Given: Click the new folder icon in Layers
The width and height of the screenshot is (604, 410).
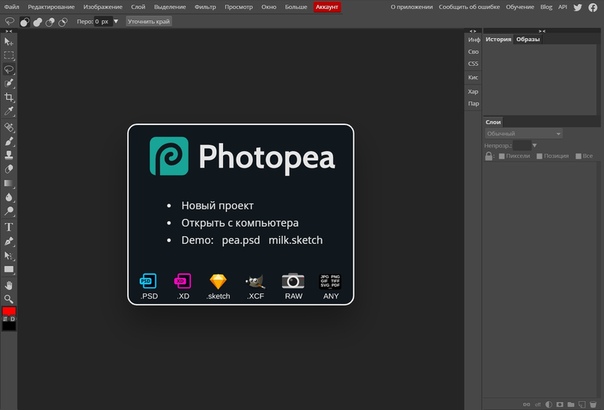Looking at the screenshot, I should coord(571,404).
